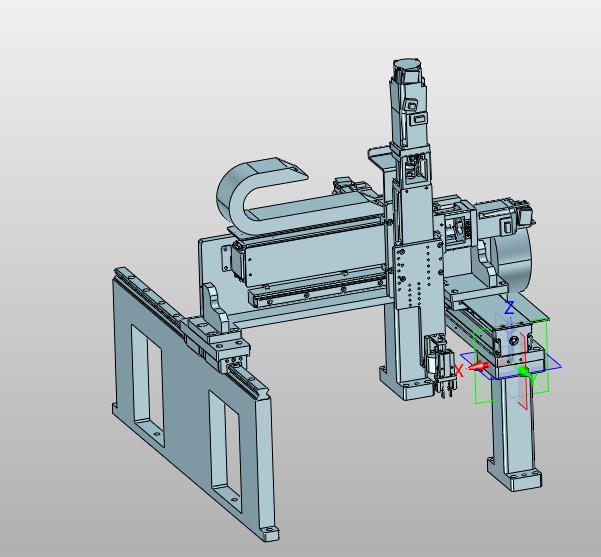601x557 pixels.
Task: Select the red X axis arrow handle
Action: (x=478, y=366)
